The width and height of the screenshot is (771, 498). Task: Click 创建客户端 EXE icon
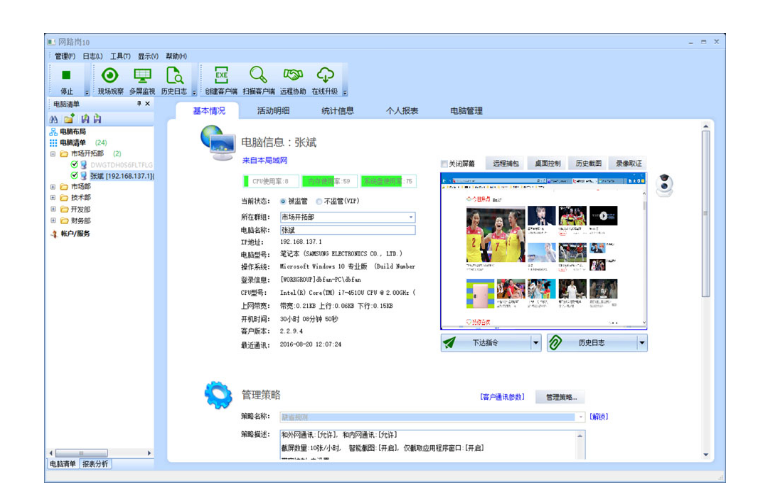click(221, 76)
